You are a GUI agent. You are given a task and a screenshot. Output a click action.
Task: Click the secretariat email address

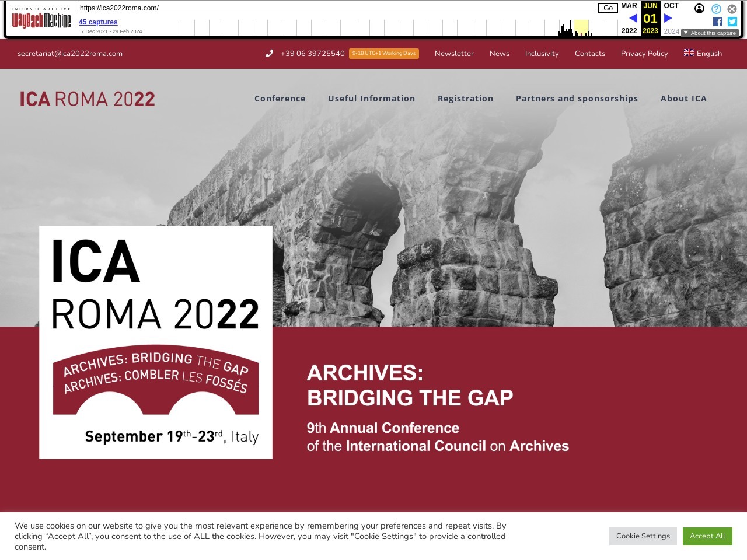click(x=70, y=53)
